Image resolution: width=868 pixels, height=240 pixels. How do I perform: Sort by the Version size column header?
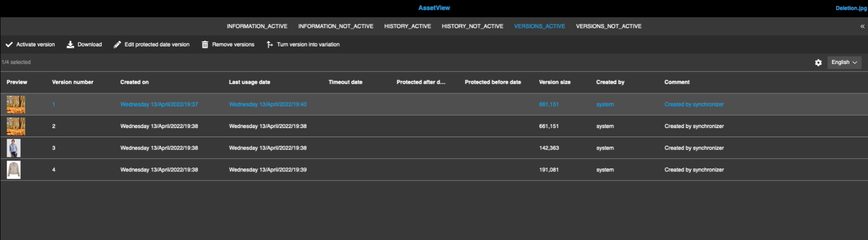(554, 82)
